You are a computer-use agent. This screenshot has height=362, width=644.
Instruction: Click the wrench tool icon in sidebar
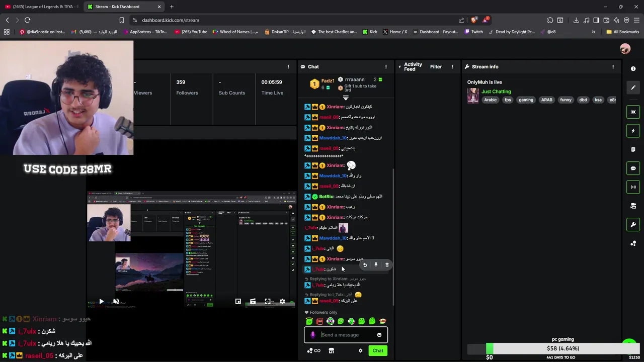coord(633,225)
